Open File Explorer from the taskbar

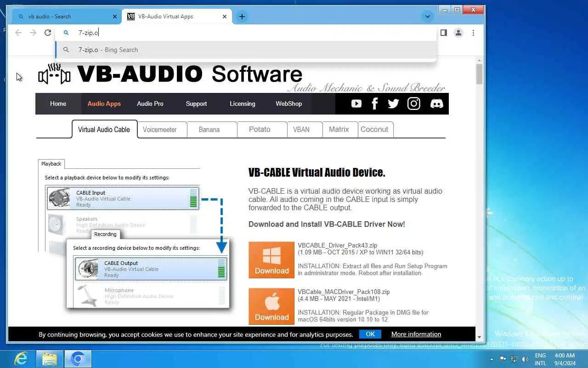(x=50, y=359)
